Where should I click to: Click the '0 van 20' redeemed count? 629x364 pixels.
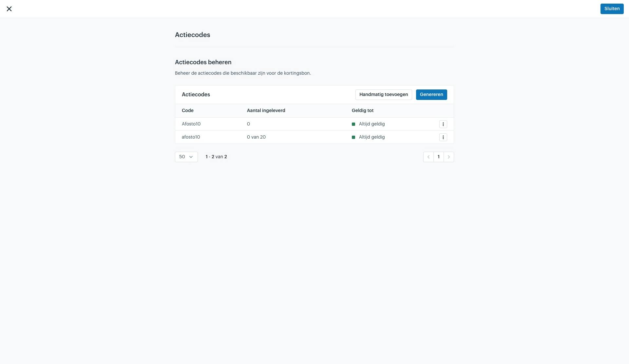tap(256, 137)
